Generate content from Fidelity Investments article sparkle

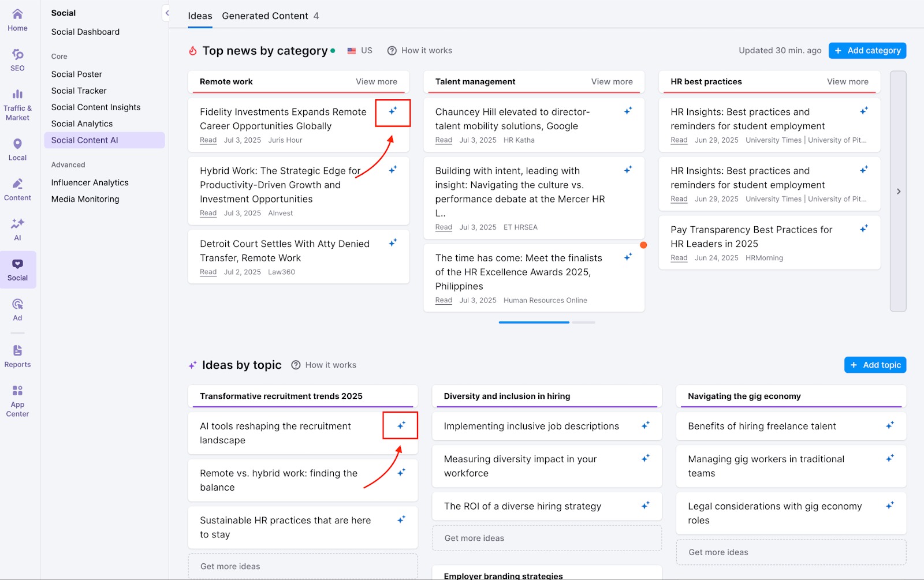pyautogui.click(x=393, y=111)
